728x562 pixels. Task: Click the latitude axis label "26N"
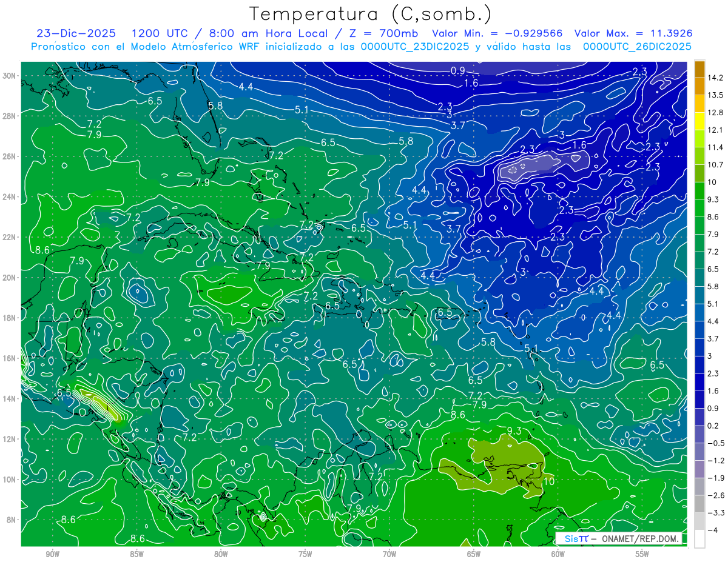[x=10, y=156]
